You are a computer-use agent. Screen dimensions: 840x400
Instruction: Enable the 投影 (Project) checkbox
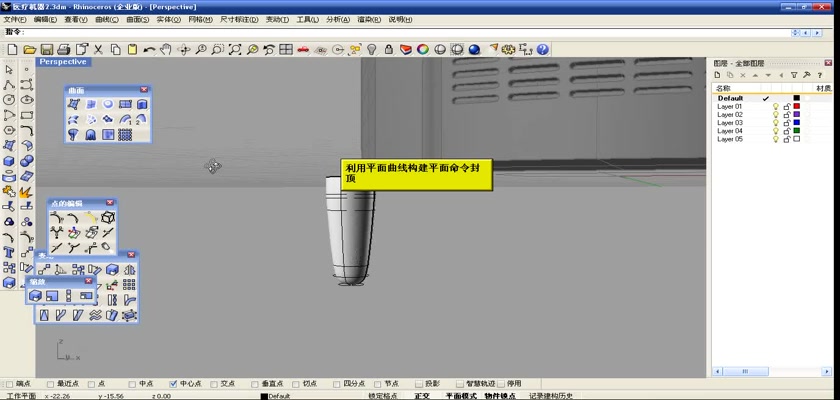click(418, 383)
